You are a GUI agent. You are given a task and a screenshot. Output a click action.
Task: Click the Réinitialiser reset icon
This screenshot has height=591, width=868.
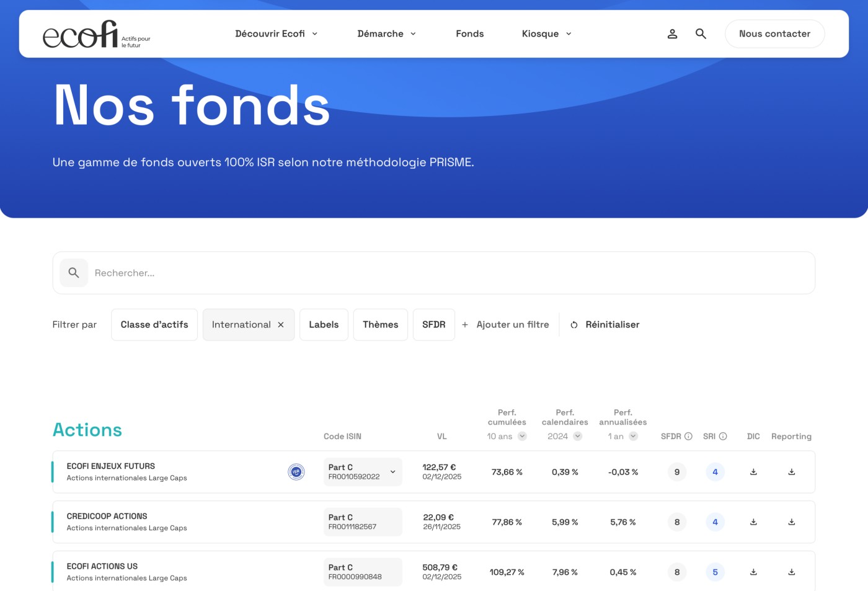[x=573, y=324]
